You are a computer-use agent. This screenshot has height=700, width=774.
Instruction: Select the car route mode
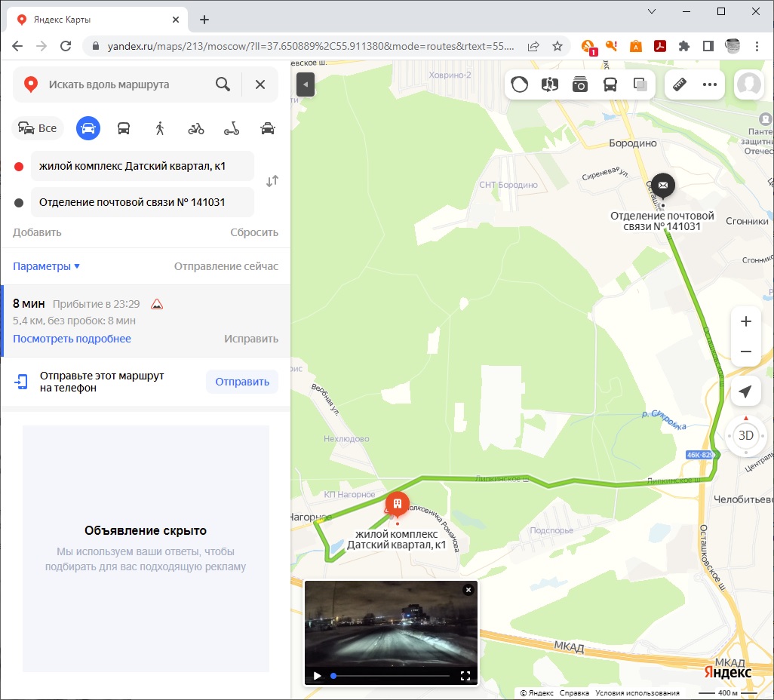(88, 128)
